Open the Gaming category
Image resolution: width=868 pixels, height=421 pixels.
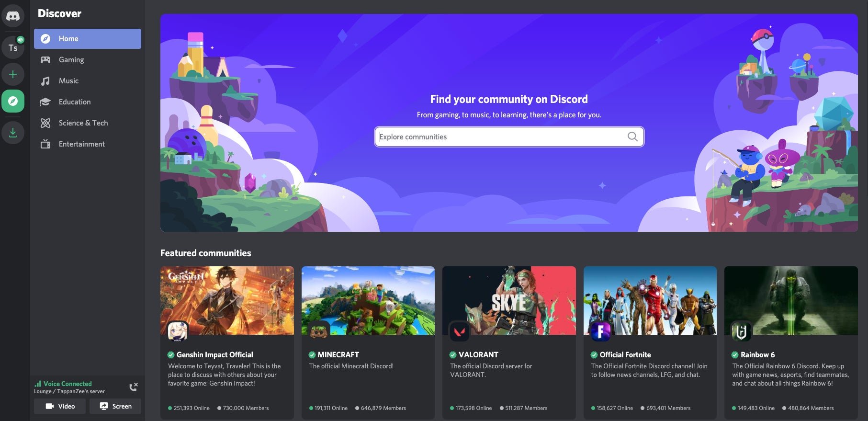[x=88, y=60]
